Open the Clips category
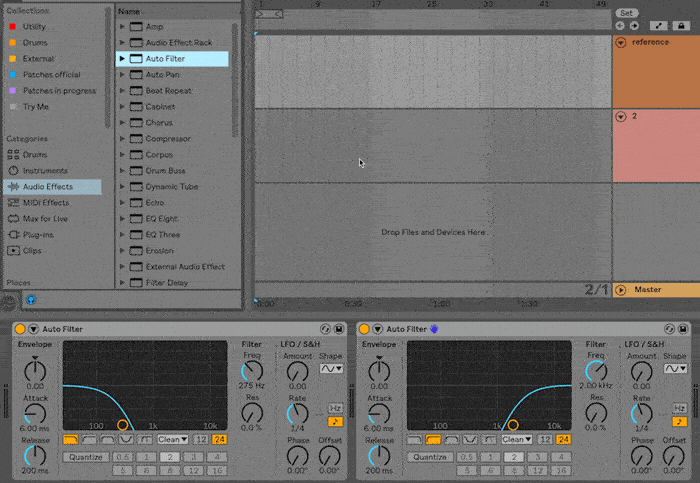 (53, 251)
